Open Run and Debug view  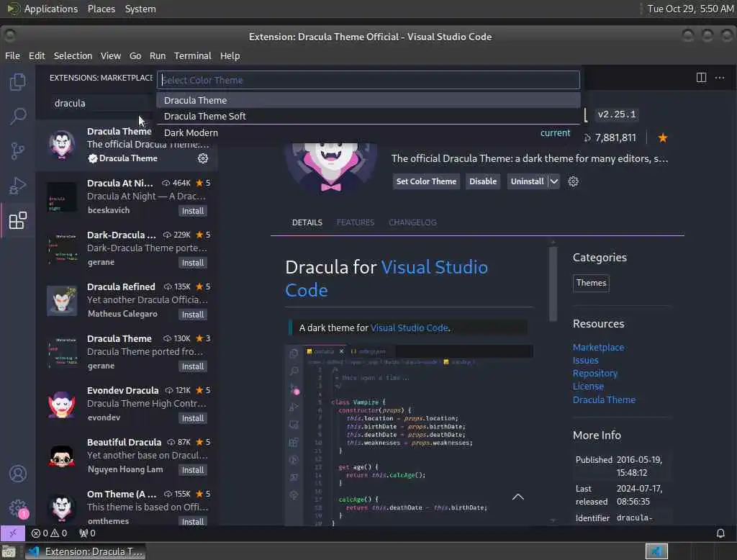(x=18, y=186)
